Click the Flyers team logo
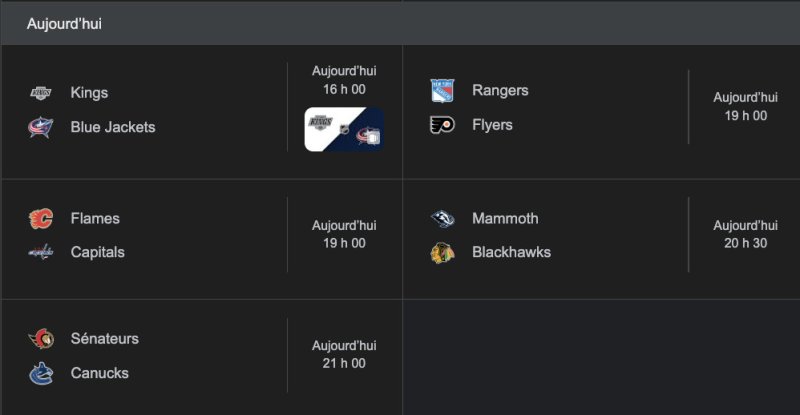 click(442, 125)
